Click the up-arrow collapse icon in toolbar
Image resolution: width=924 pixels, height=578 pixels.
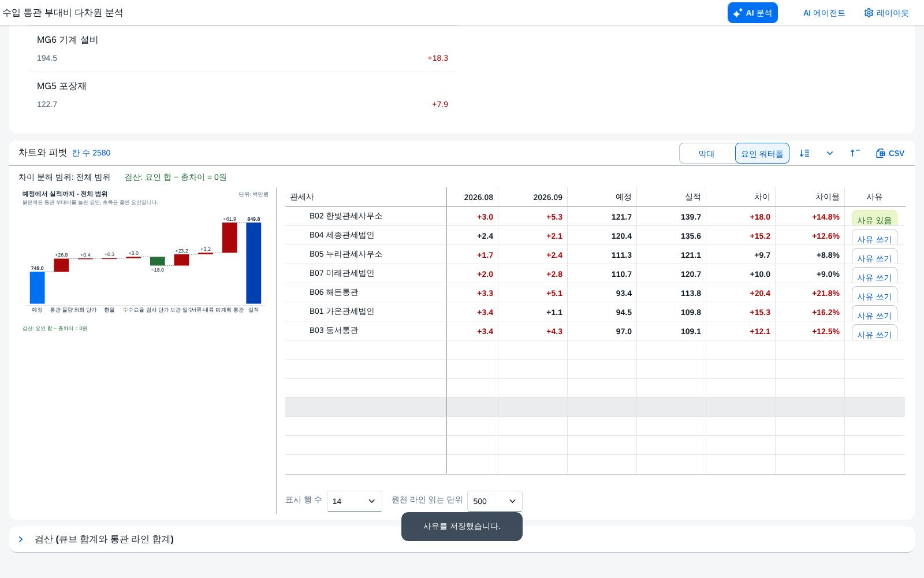(x=855, y=153)
